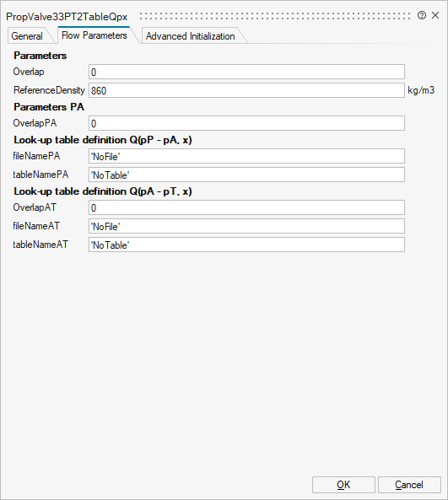
Task: Click the top 'Parameters' section heading
Action: (40, 56)
